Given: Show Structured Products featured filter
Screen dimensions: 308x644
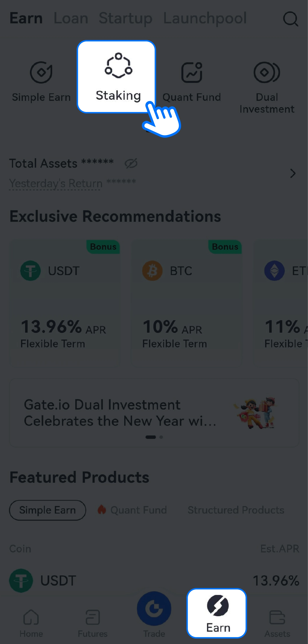Looking at the screenshot, I should point(236,510).
